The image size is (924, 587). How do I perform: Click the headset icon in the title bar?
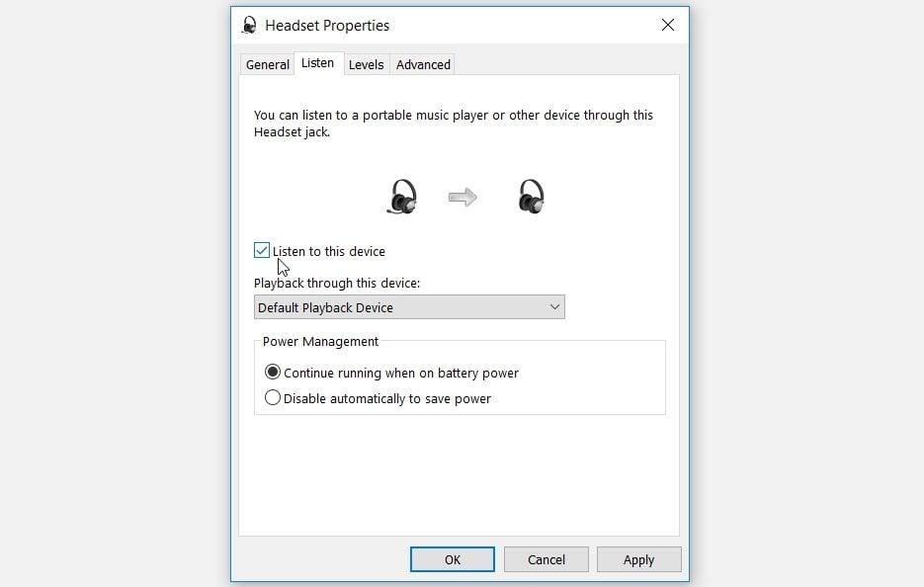249,26
